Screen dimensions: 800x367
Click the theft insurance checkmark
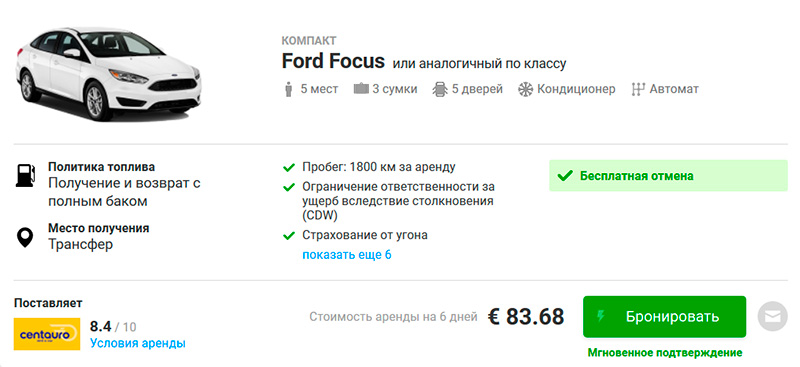pos(289,235)
